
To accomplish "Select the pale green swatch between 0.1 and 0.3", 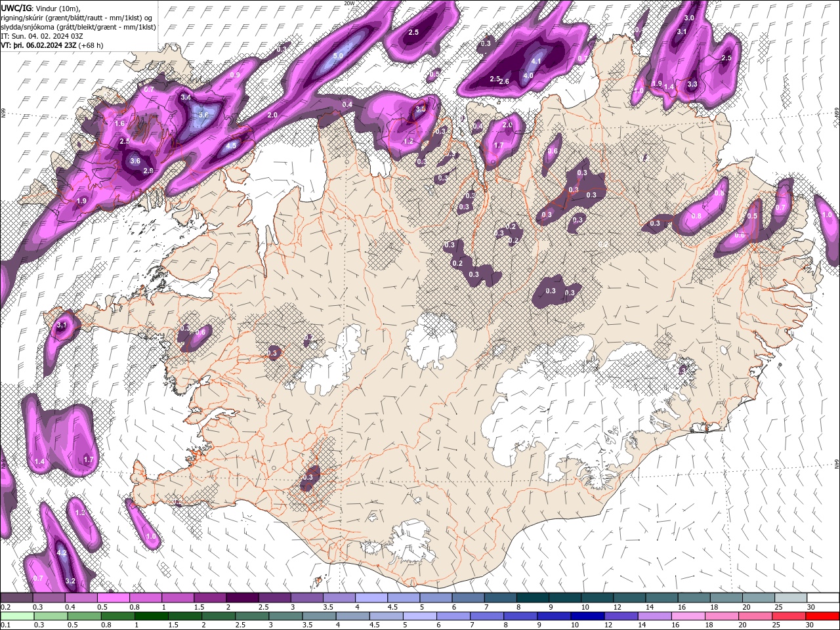I will (17, 616).
